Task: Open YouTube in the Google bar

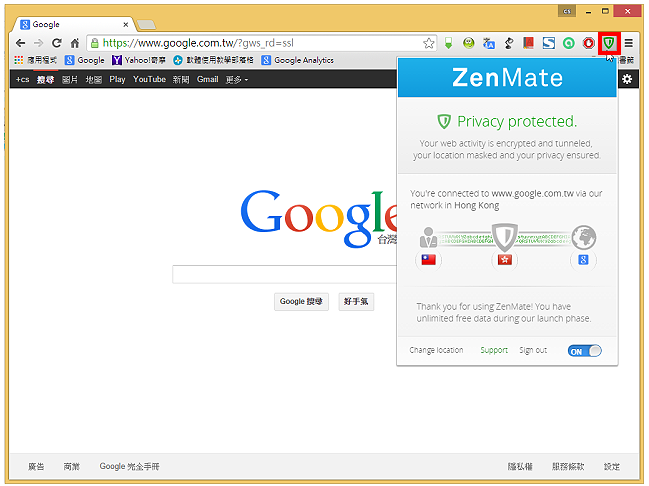Action: [x=149, y=79]
